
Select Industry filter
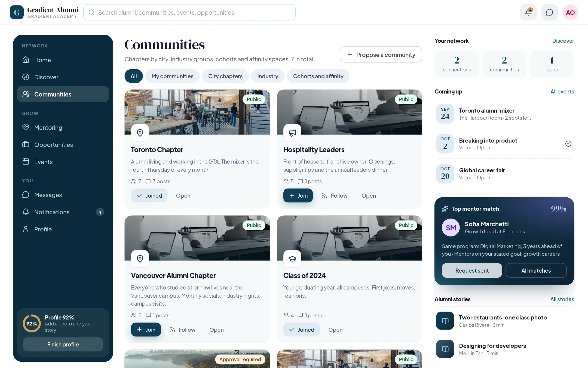point(268,76)
